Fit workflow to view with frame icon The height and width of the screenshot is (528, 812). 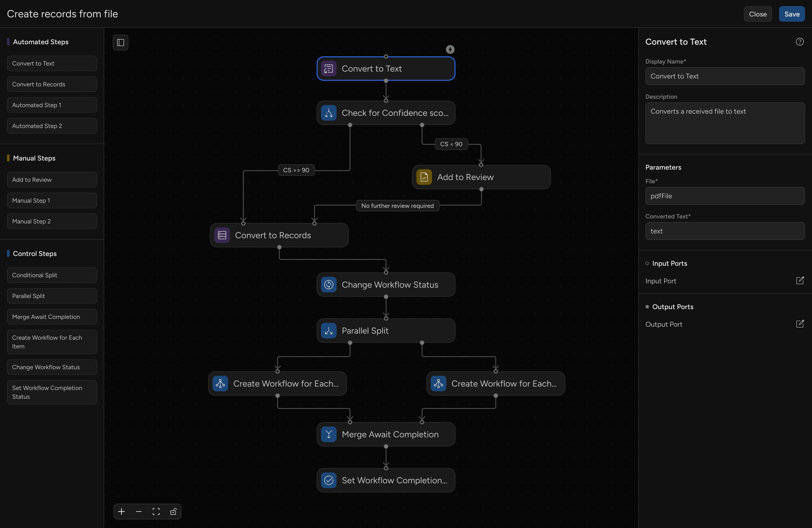click(x=156, y=511)
